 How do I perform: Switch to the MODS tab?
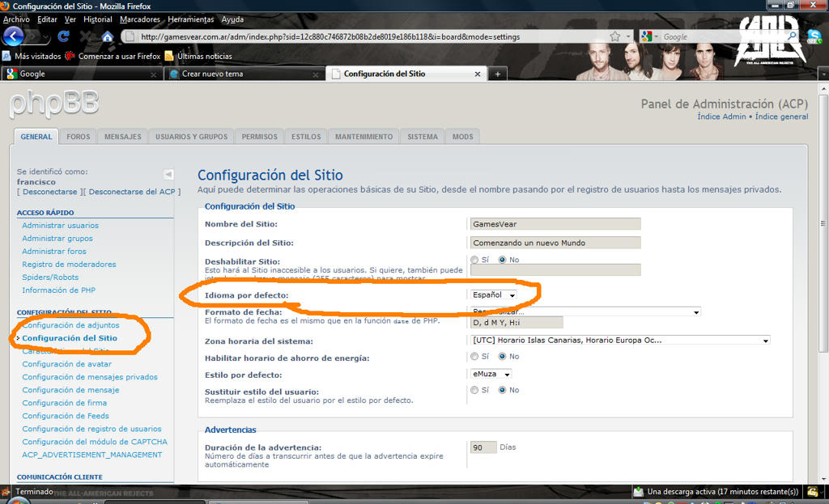click(462, 137)
